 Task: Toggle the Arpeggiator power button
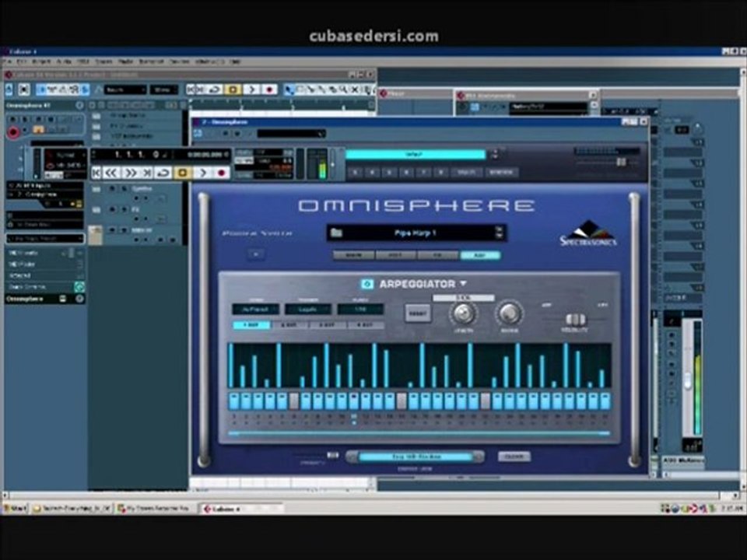[x=366, y=285]
